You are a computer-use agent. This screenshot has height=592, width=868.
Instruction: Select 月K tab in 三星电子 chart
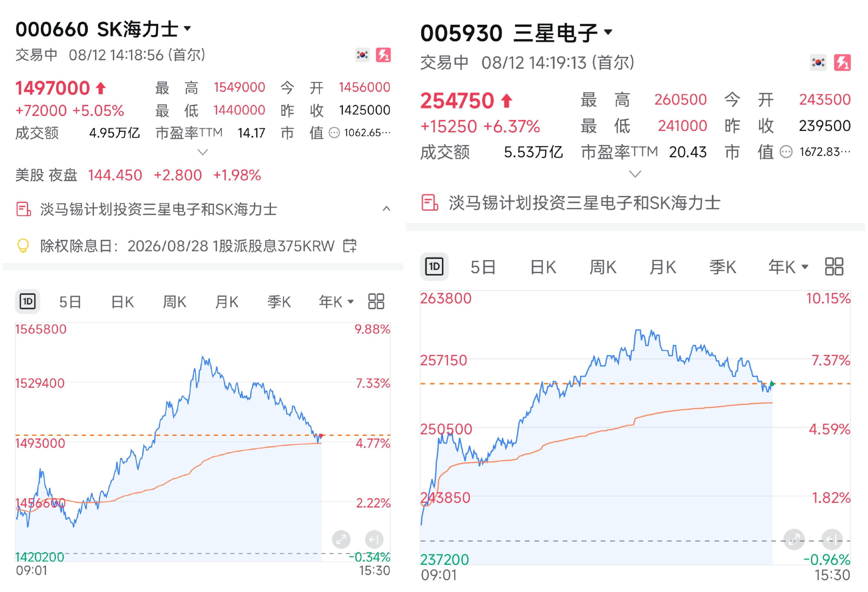[662, 267]
